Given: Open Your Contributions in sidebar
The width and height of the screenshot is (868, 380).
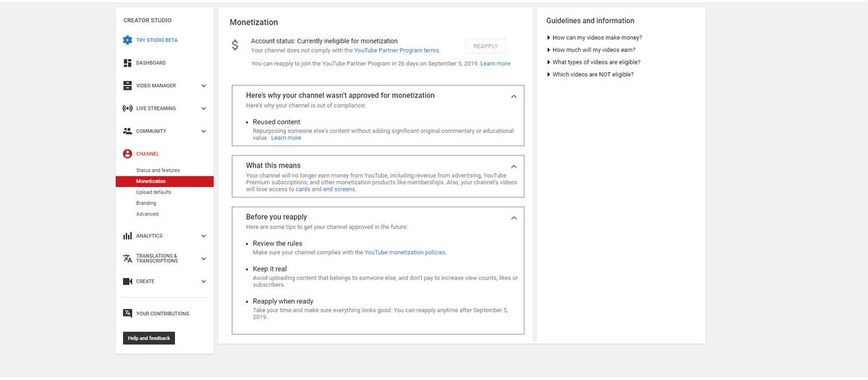Looking at the screenshot, I should click(x=163, y=314).
